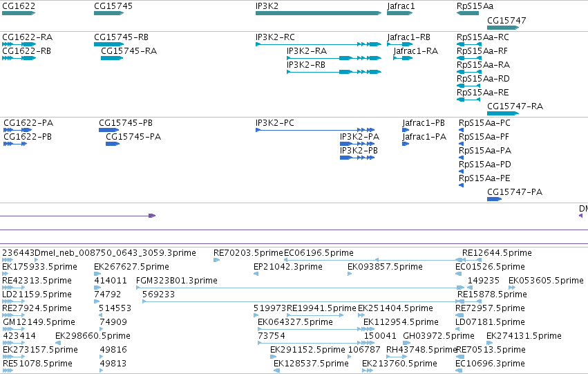This screenshot has width=588, height=374.
Task: Select EST LD21159.5prime
Action: (x=37, y=295)
